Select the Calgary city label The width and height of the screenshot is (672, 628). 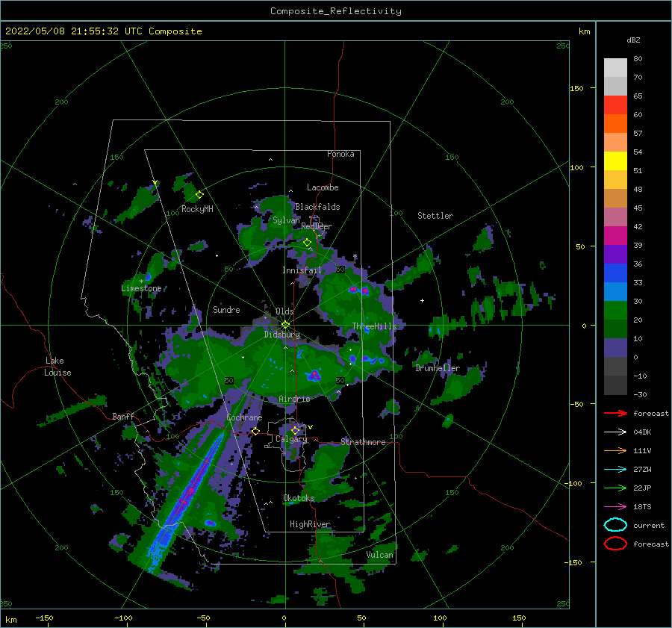tap(291, 439)
